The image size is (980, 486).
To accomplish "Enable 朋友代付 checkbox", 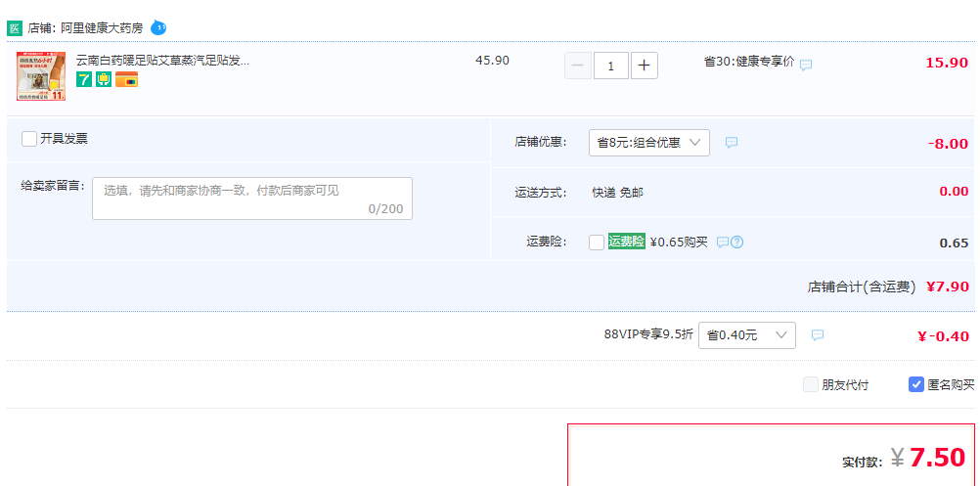I will tap(811, 385).
